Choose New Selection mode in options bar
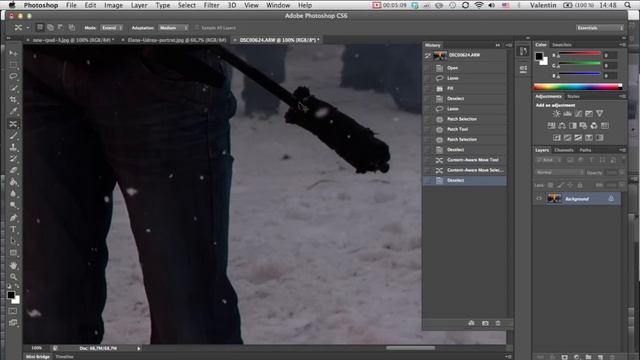Screen dimensions: 640x360 tap(40, 28)
